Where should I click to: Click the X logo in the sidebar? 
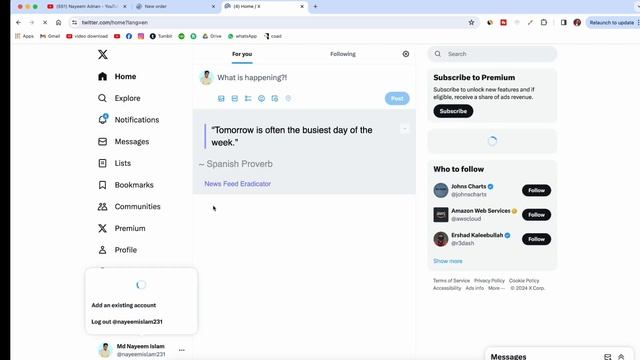103,54
